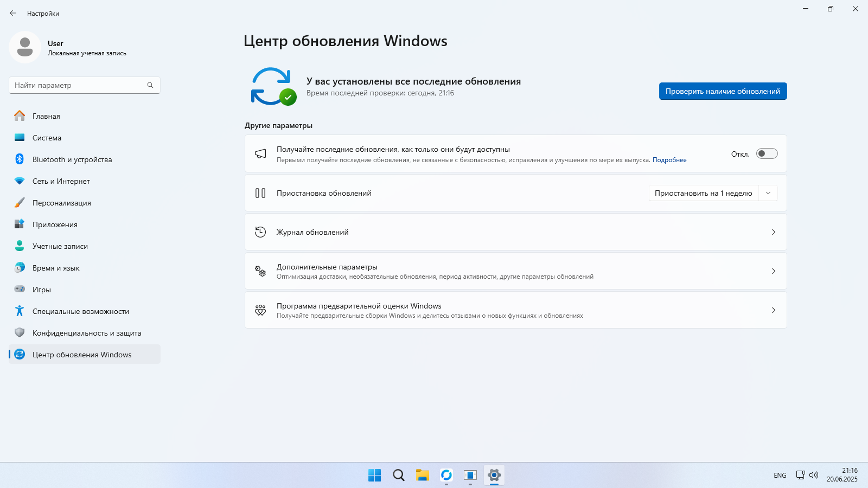868x488 pixels.
Task: Open the Приостановить на 1 неделю dropdown arrow
Action: click(x=768, y=193)
